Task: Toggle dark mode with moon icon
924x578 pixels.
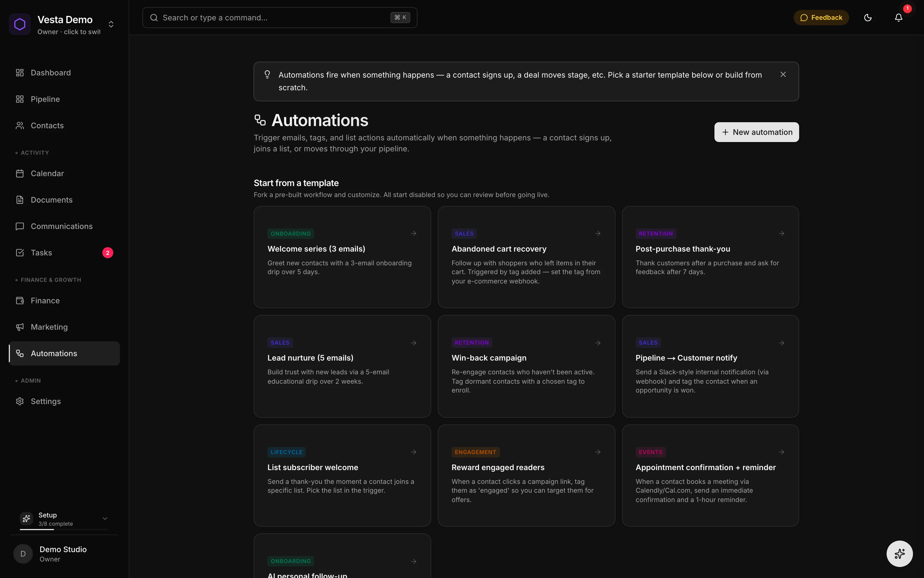Action: click(868, 18)
